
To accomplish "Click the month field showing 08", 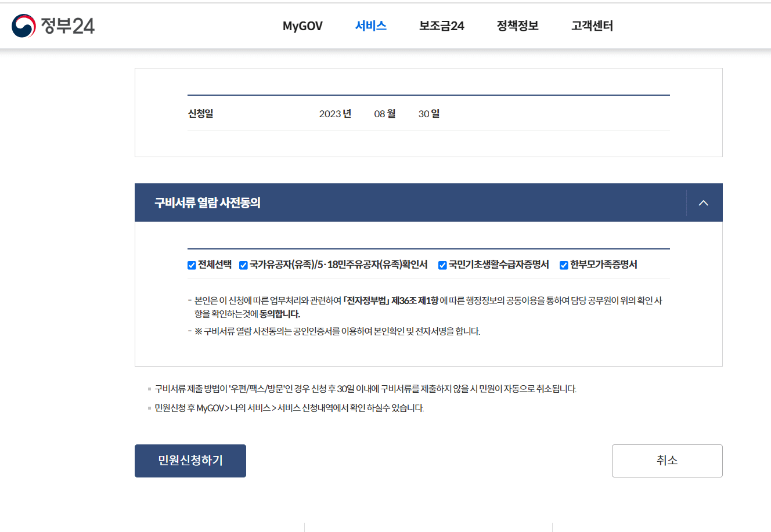I will point(383,114).
